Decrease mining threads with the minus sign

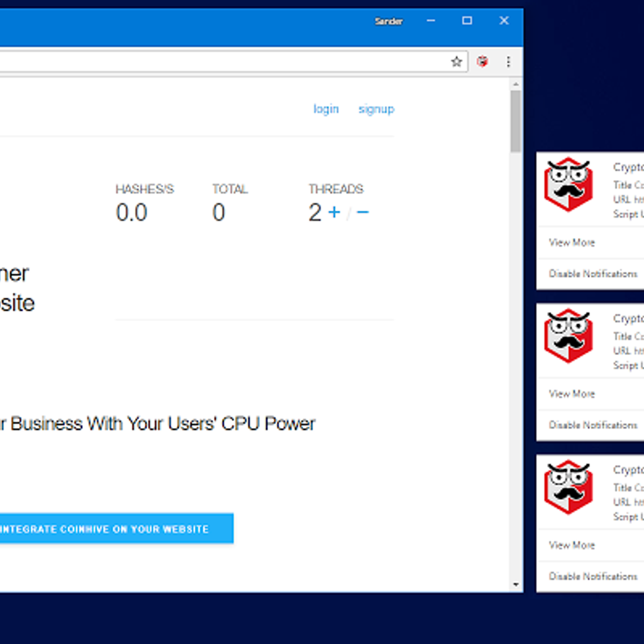(x=363, y=213)
